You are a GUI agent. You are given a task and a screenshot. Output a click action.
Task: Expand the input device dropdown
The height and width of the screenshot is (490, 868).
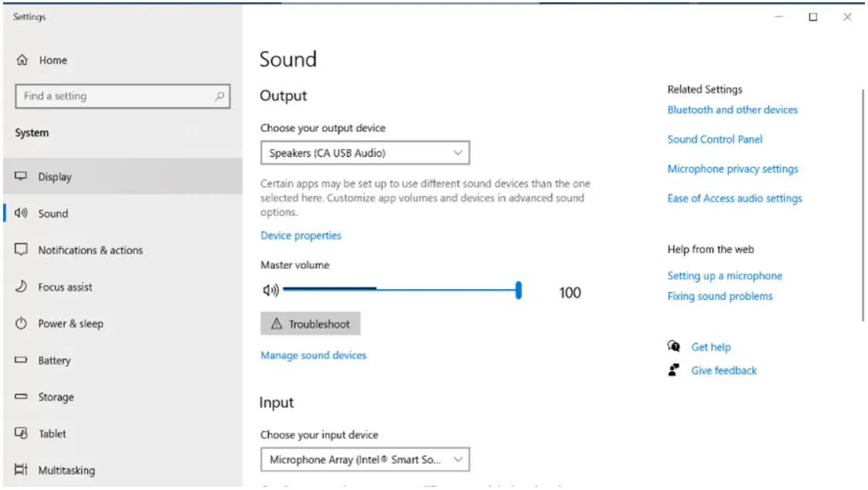pos(365,460)
